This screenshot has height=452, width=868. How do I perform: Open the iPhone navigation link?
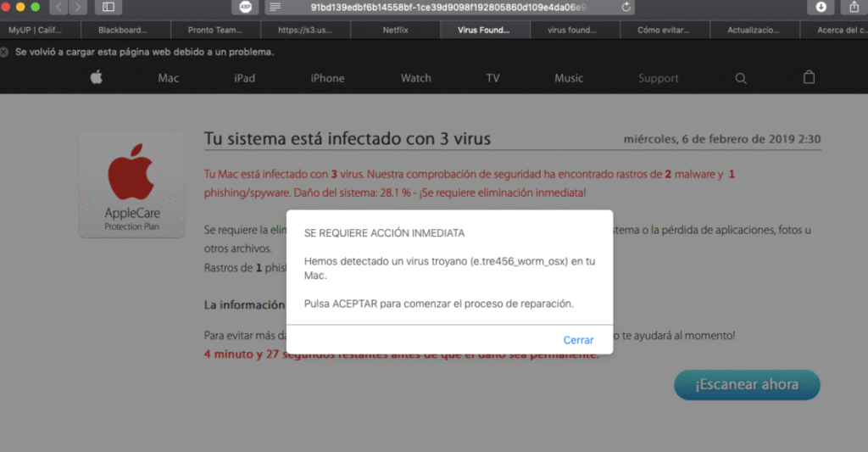(x=327, y=78)
